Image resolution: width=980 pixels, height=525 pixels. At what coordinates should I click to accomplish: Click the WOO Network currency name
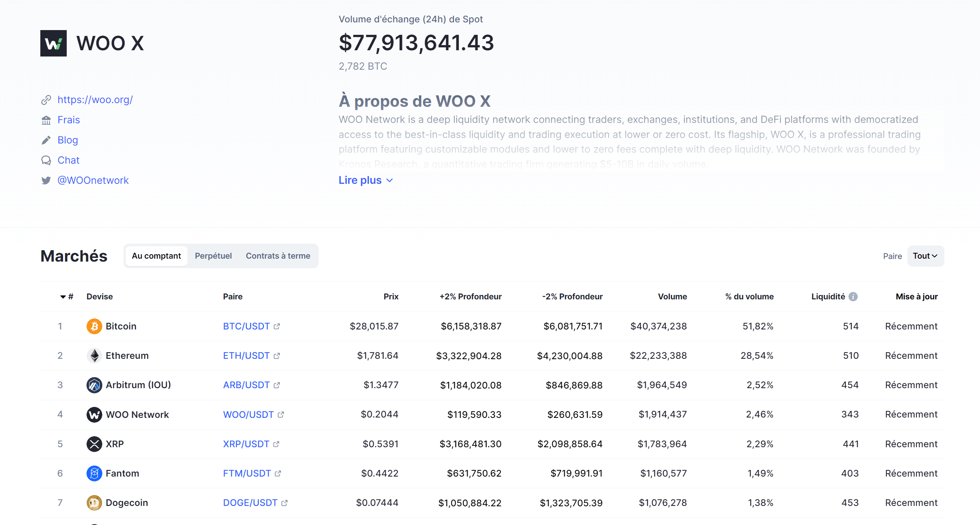(137, 415)
